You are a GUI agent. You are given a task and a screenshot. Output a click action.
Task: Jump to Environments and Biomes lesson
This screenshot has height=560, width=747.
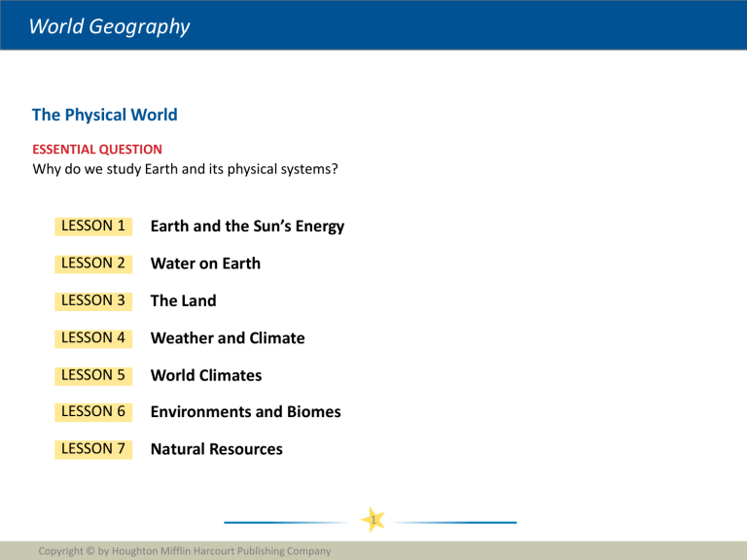click(245, 412)
